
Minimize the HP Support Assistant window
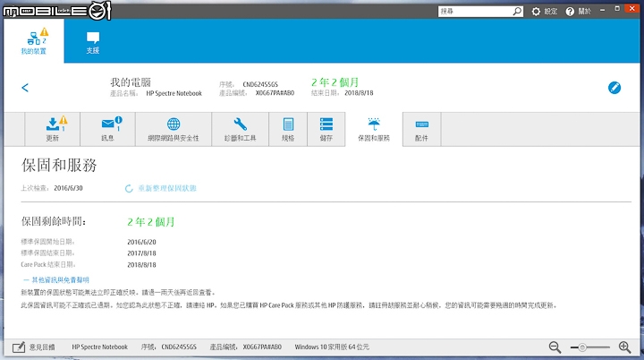click(603, 10)
